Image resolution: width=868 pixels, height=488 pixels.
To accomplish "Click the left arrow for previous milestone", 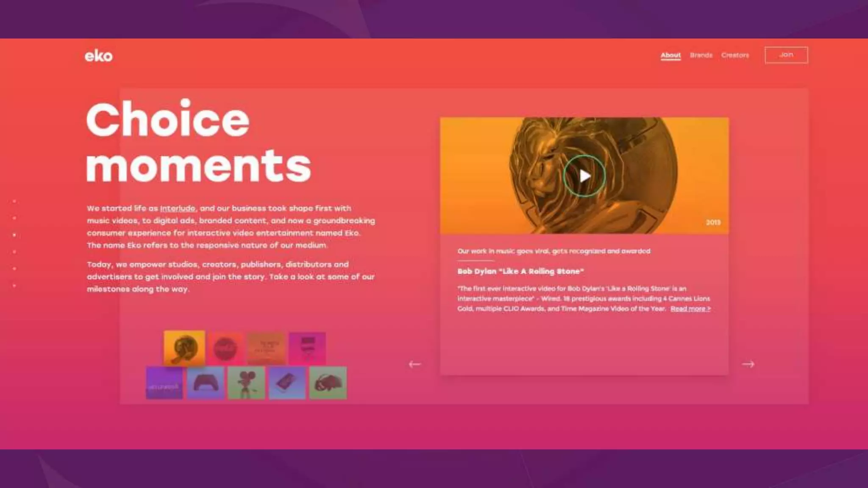I will [415, 364].
